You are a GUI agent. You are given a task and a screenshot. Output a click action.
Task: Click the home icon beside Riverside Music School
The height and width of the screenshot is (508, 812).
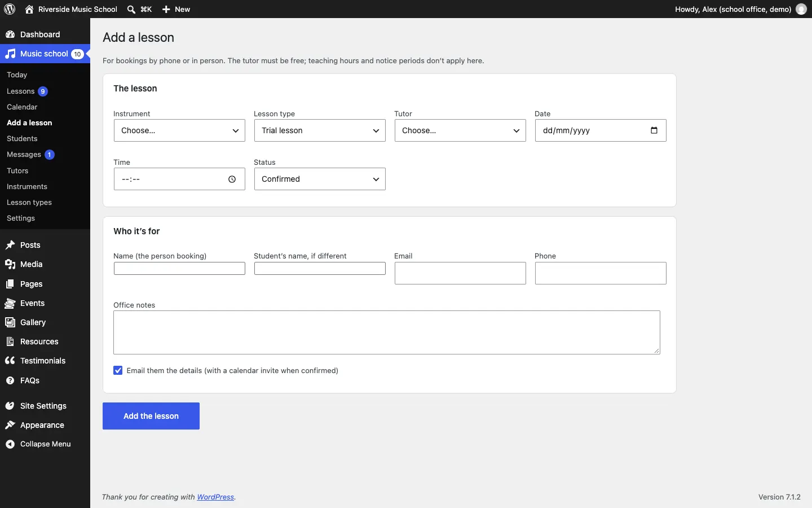(x=29, y=9)
